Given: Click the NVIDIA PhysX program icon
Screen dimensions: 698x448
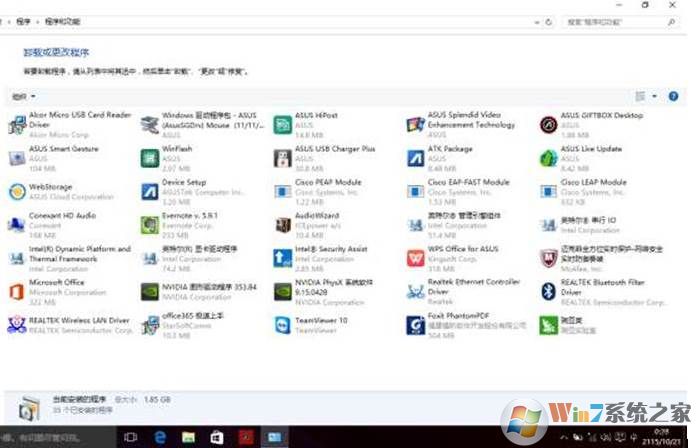Looking at the screenshot, I should [x=283, y=290].
